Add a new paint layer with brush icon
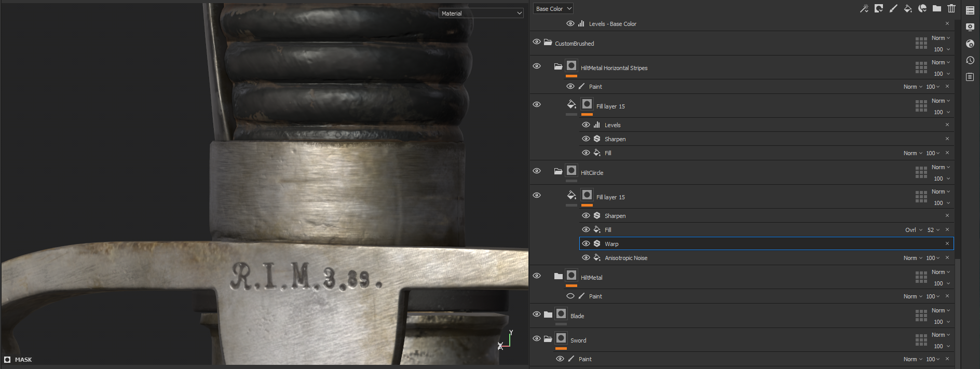 coord(893,8)
